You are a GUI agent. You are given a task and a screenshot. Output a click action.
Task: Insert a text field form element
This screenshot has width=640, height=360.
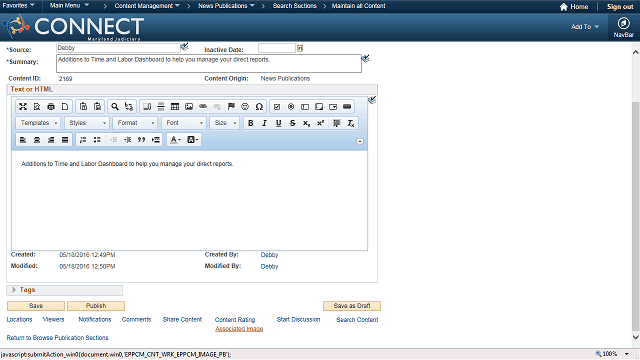tap(305, 107)
